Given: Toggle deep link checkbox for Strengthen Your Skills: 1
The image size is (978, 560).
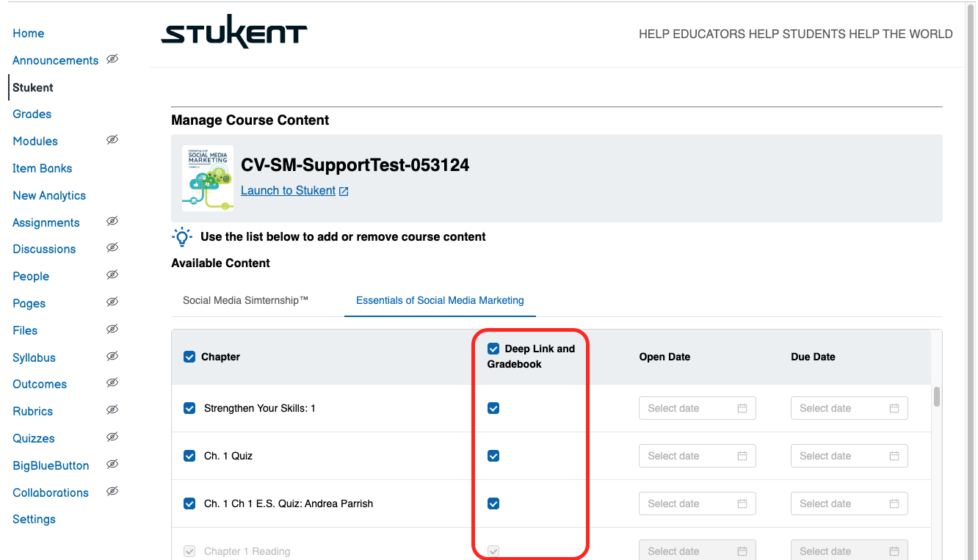Looking at the screenshot, I should 493,408.
